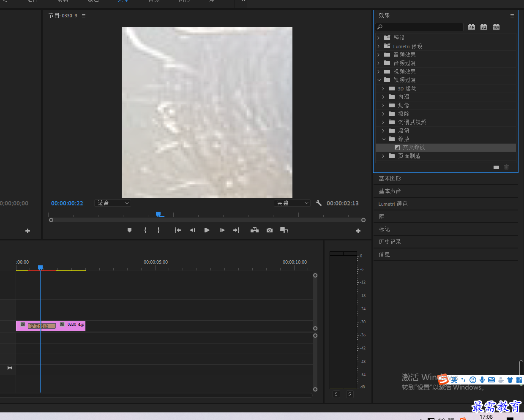Step back one frame
The width and height of the screenshot is (524, 420).
tap(192, 230)
